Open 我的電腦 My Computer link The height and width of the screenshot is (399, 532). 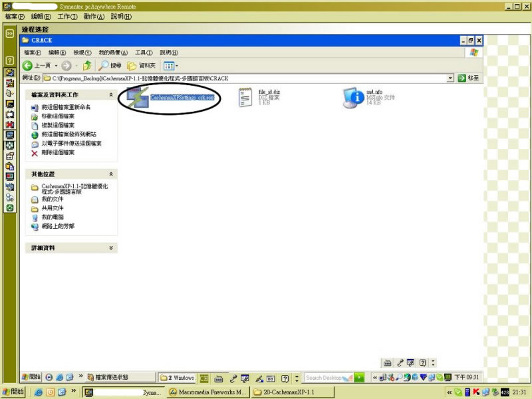click(x=53, y=217)
